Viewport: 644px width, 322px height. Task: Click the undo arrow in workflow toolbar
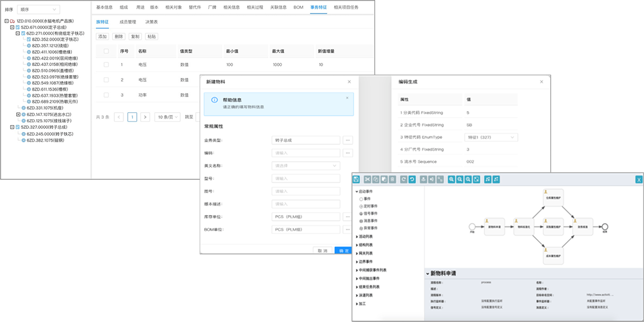click(x=411, y=179)
